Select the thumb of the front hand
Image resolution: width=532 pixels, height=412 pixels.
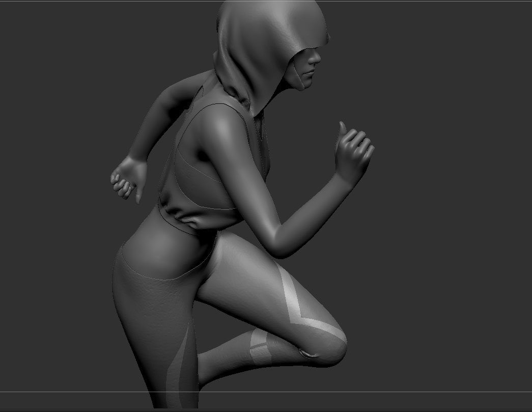click(x=342, y=131)
